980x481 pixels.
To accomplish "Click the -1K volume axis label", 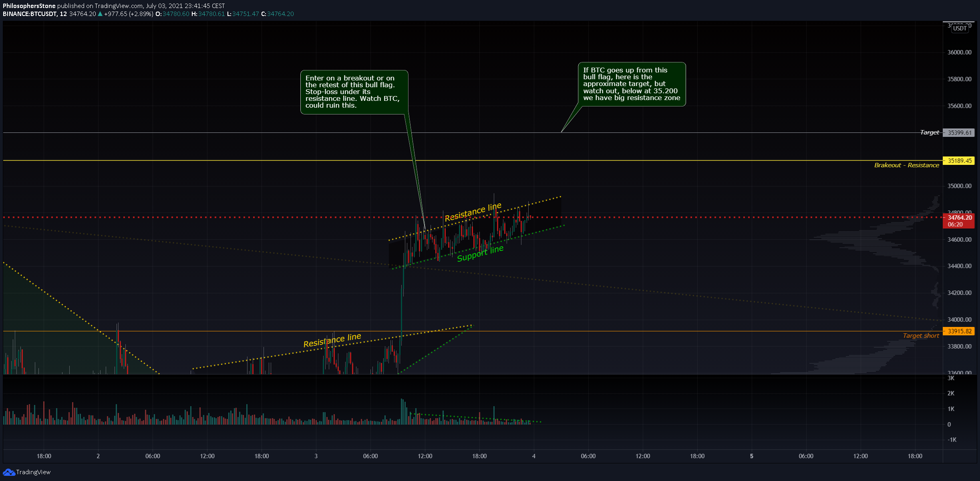I will (952, 440).
